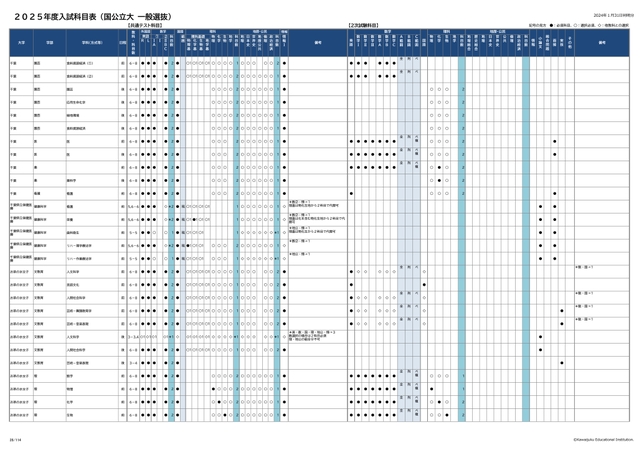Screen dimensions: 644x455
Task: Select the お茶の水女子 言語文化 department cell
Action: pyautogui.click(x=73, y=283)
